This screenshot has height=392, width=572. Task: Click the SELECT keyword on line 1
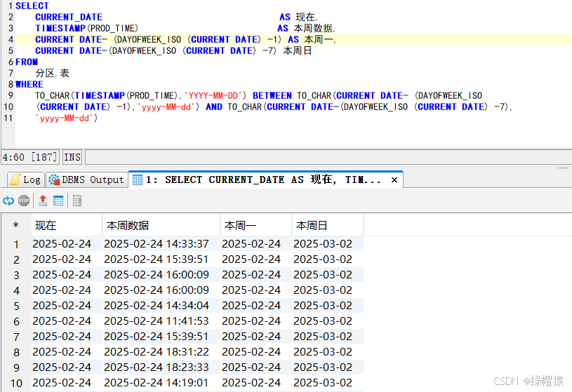[x=32, y=6]
